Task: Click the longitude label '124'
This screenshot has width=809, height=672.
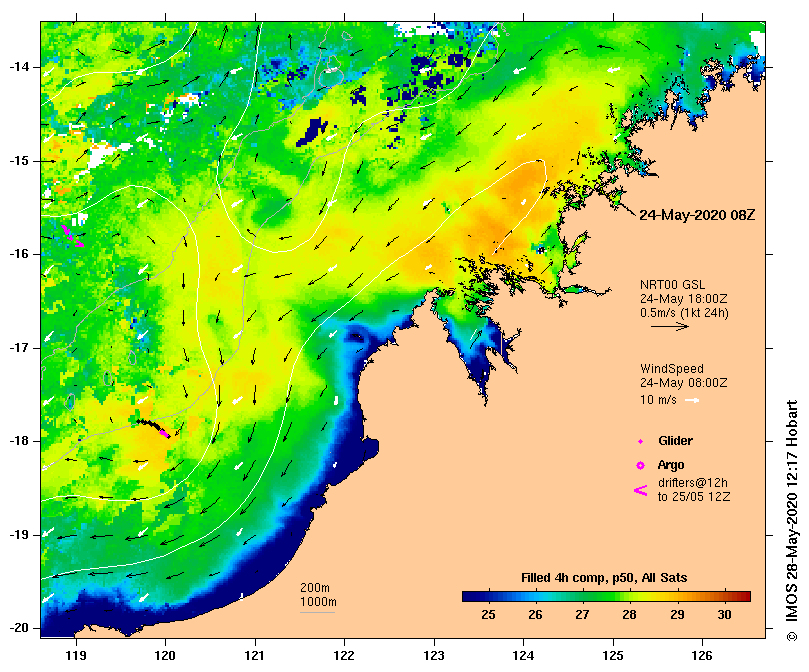Action: point(523,655)
